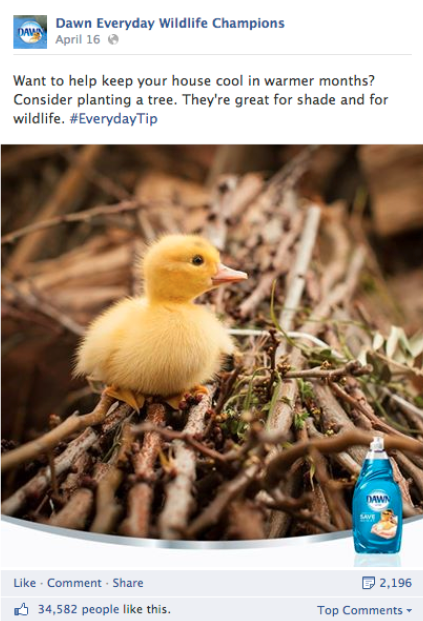Click the arrow beside Top Comments
This screenshot has width=423, height=621.
tap(409, 610)
